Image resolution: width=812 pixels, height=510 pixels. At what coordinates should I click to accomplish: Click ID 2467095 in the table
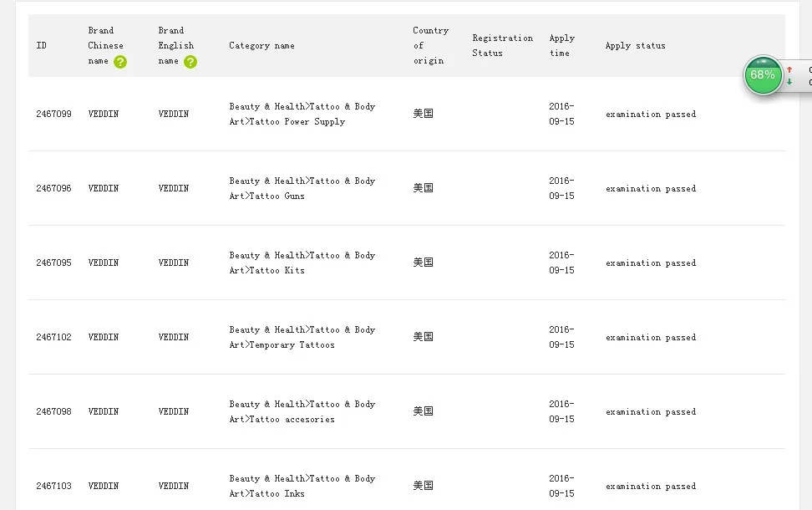[x=53, y=263]
